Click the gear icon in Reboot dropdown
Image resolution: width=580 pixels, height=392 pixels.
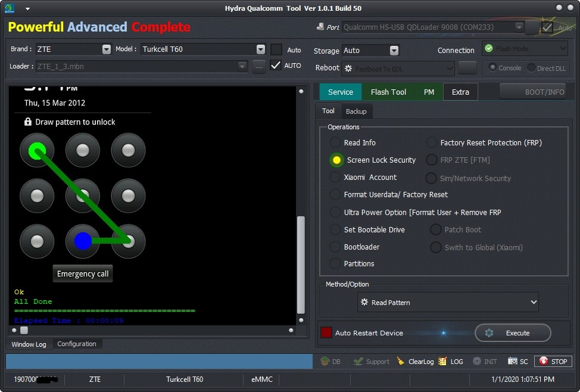(x=348, y=69)
